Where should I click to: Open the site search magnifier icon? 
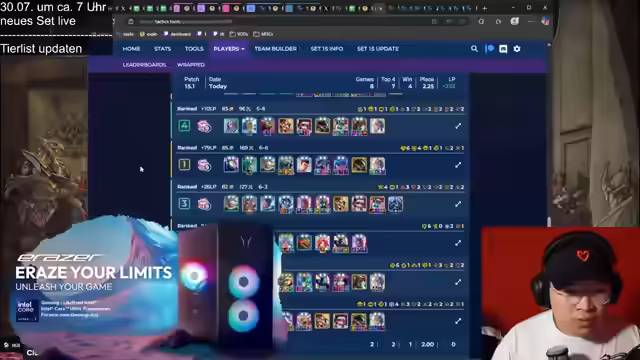(474, 49)
